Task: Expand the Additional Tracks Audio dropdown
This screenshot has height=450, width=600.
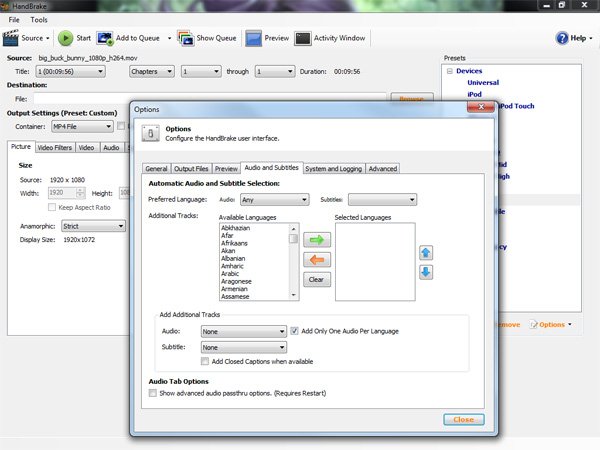Action: [243, 331]
